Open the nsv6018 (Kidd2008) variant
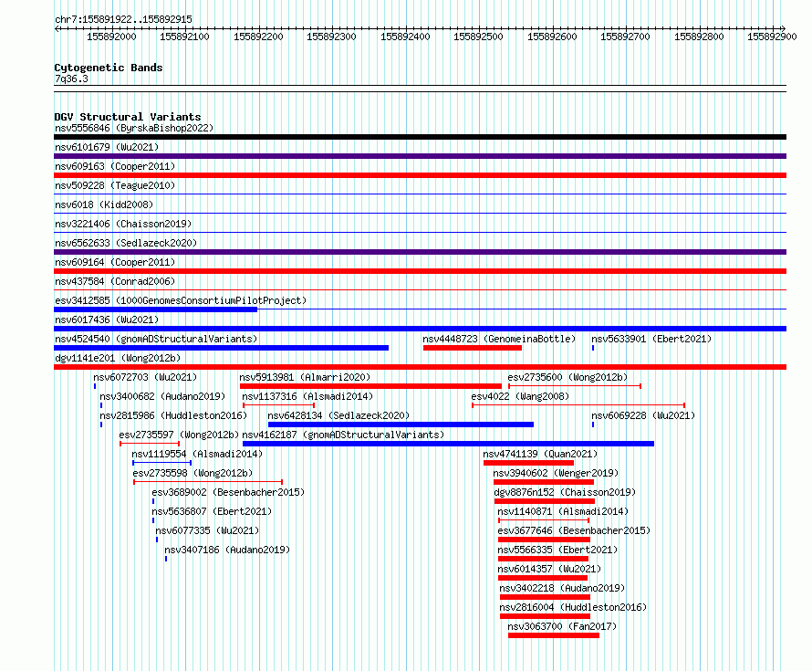 pos(104,204)
